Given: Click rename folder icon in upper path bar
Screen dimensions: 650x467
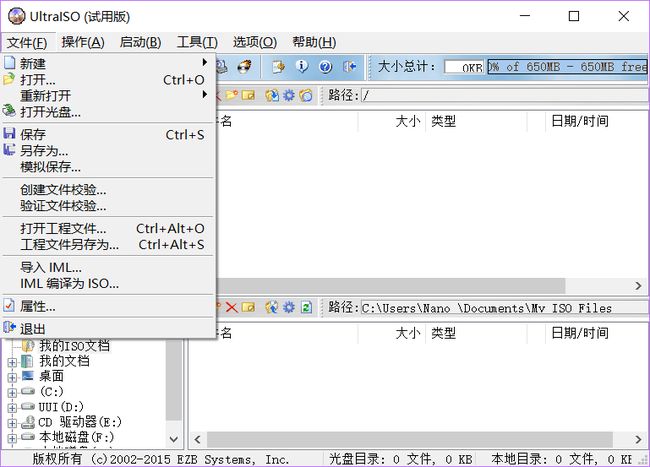Looking at the screenshot, I should 248,95.
